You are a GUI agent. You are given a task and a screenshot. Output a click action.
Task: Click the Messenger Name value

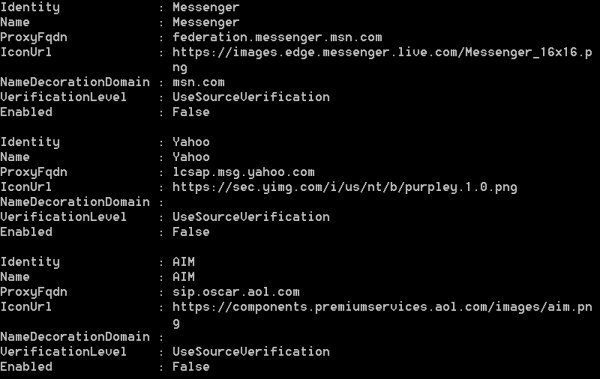coord(206,22)
